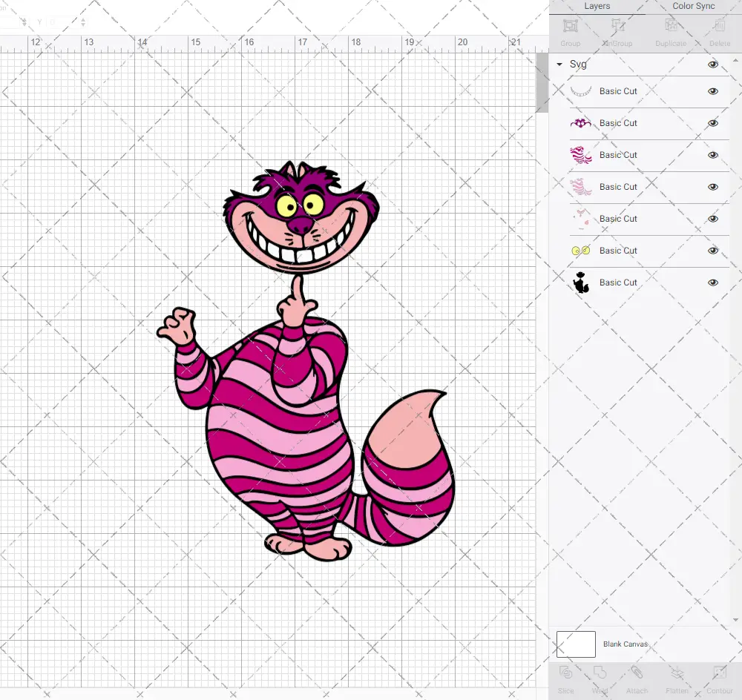Click the Contour tool icon

(719, 673)
